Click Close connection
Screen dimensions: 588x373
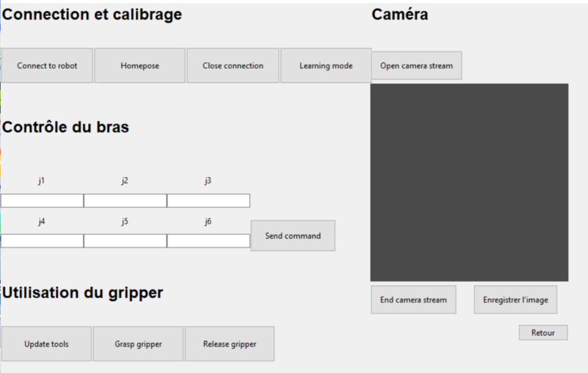[233, 66]
